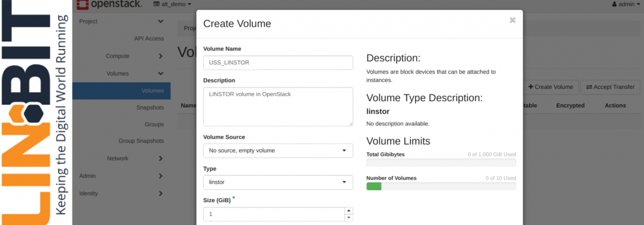Click the 'No description available.' text
This screenshot has height=225, width=644.
pyautogui.click(x=398, y=123)
